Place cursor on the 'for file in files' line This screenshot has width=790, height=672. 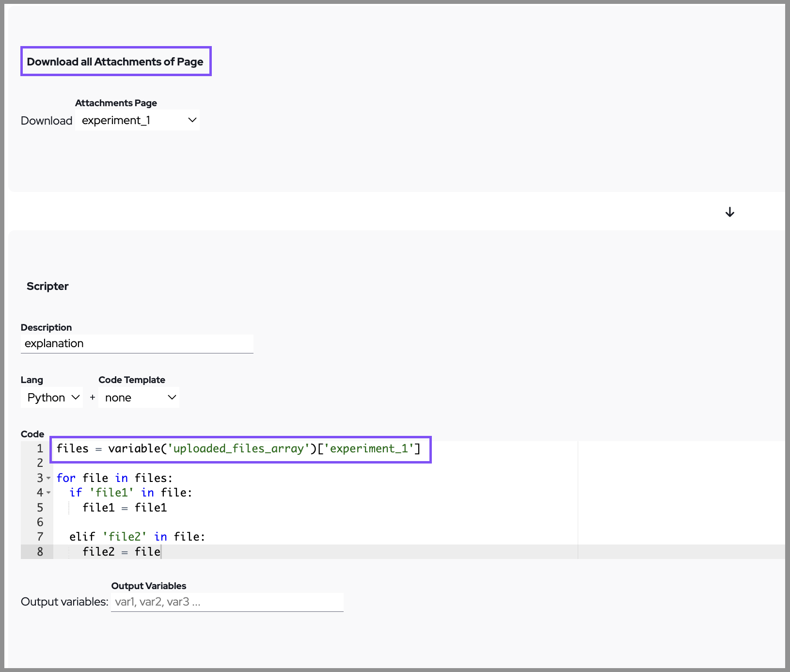pos(114,478)
